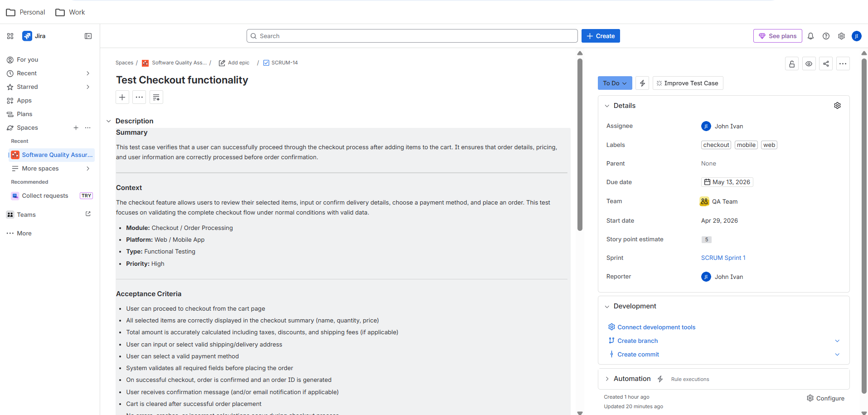Click the mobile label
Image resolution: width=868 pixels, height=415 pixels.
(x=746, y=145)
